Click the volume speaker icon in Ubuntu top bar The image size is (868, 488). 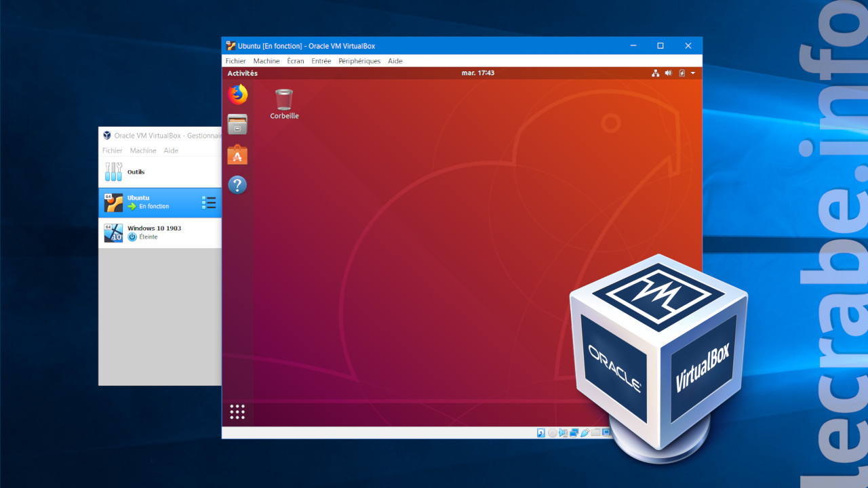pyautogui.click(x=668, y=73)
